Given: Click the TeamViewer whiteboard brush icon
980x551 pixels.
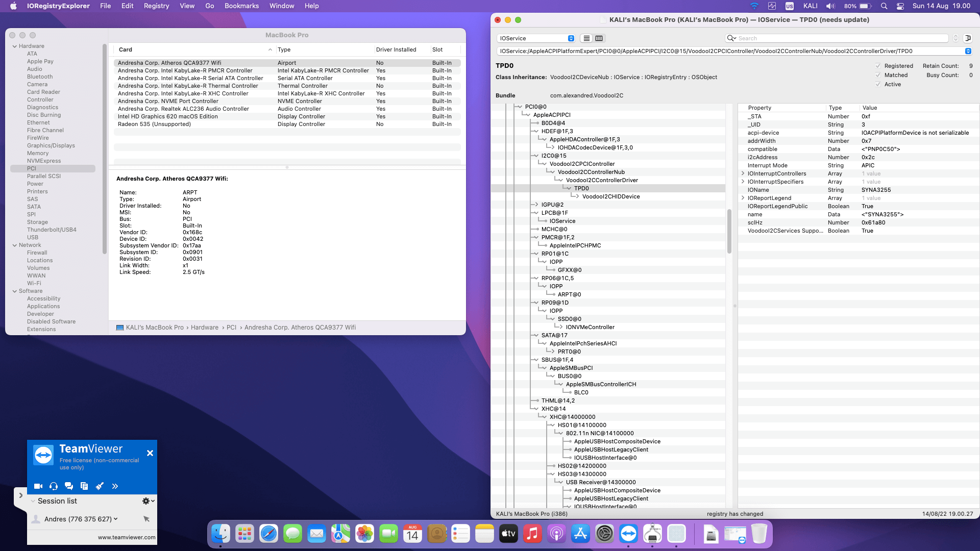Looking at the screenshot, I should [x=100, y=486].
